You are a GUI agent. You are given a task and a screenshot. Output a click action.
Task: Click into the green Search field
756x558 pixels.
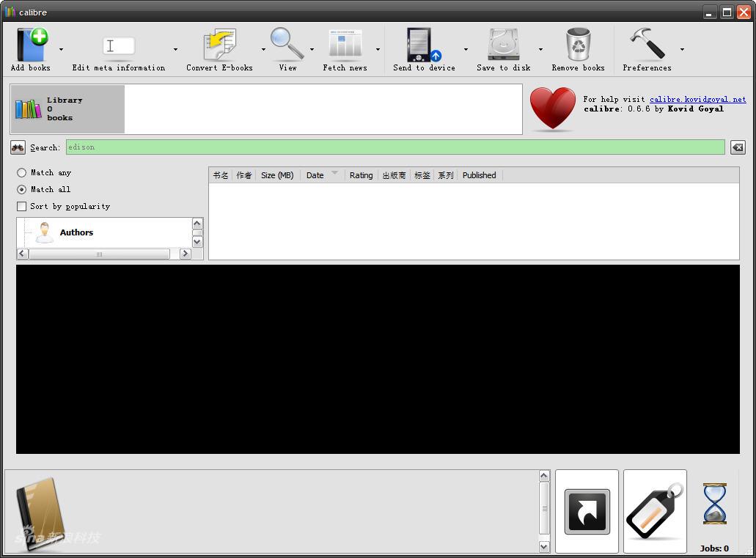coord(394,147)
